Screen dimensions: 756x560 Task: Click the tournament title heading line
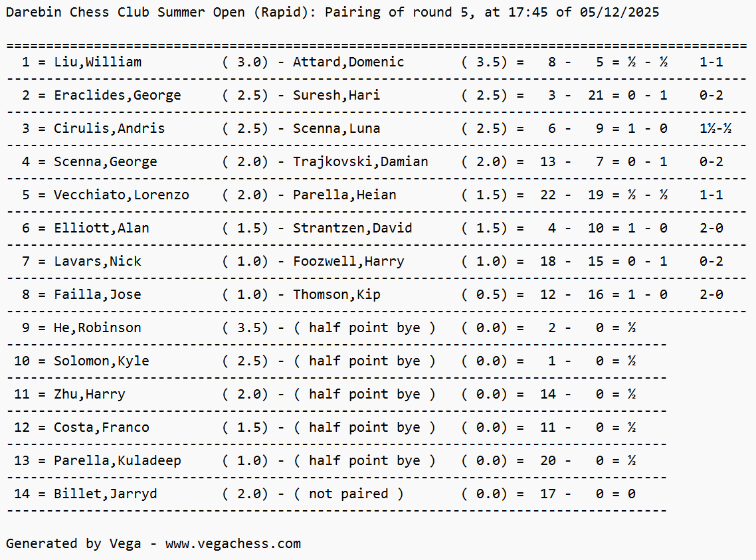(332, 13)
